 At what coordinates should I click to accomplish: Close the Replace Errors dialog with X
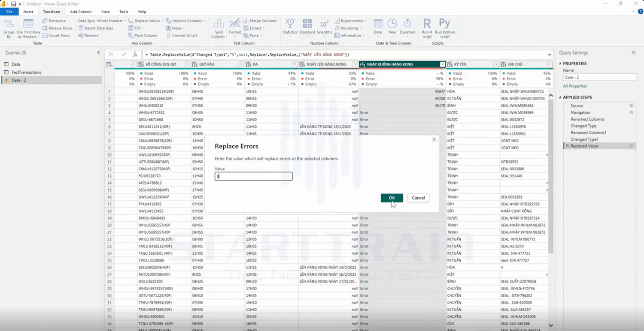click(434, 139)
